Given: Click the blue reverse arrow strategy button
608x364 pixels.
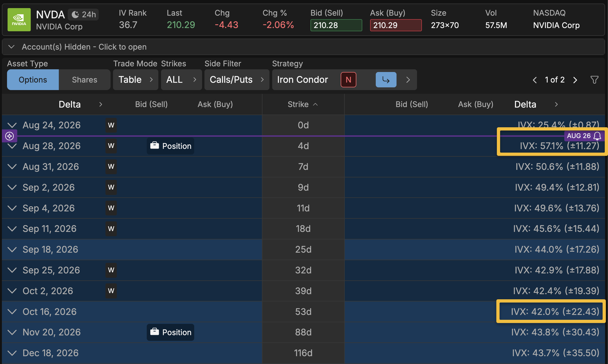Looking at the screenshot, I should pos(386,80).
